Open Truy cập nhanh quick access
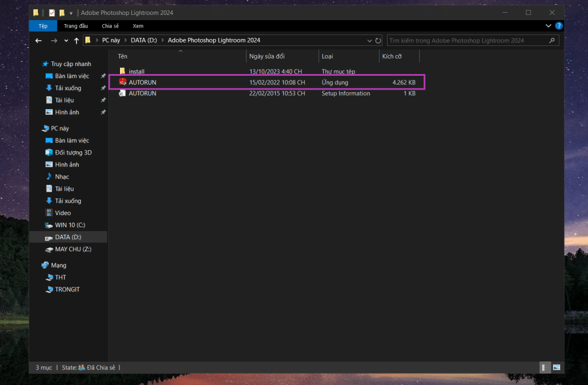Viewport: 588px width, 385px height. (67, 64)
